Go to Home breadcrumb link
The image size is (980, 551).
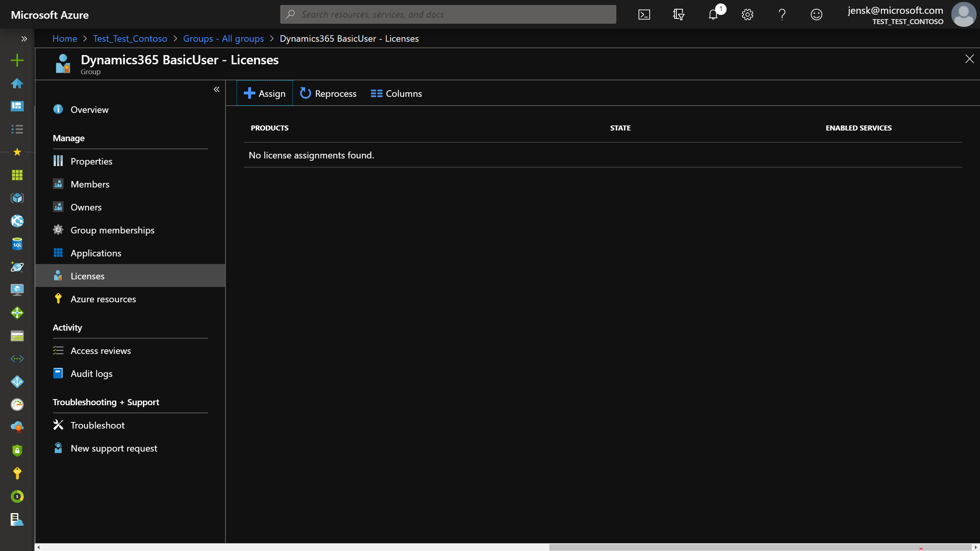pos(65,39)
